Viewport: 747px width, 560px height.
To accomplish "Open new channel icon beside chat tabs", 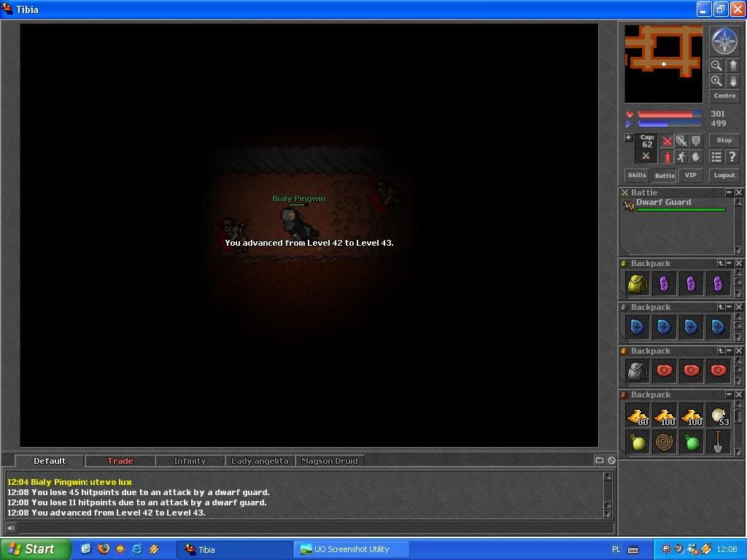I will coord(600,460).
